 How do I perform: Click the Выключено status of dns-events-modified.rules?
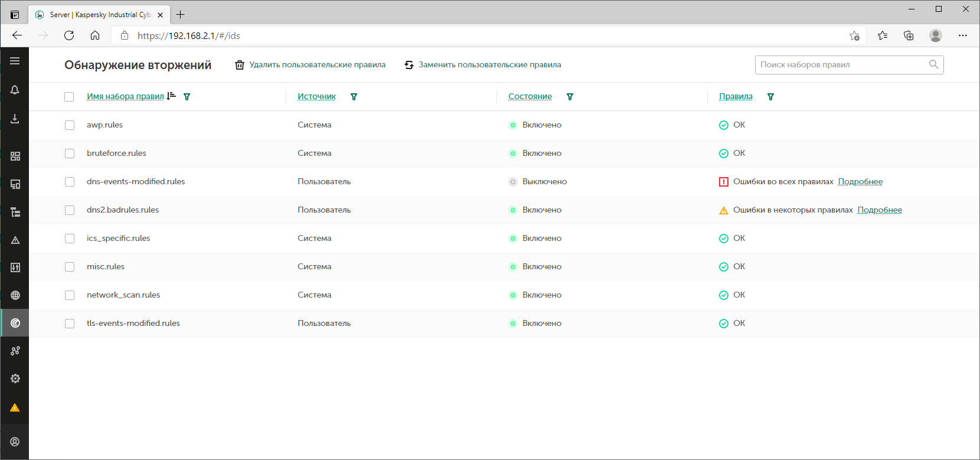538,182
